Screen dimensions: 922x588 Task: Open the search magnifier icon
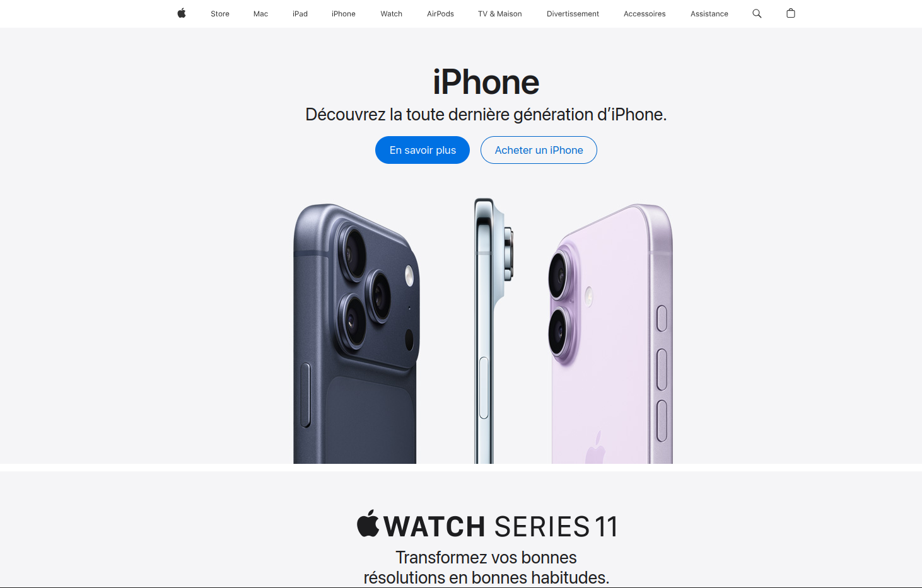click(757, 13)
